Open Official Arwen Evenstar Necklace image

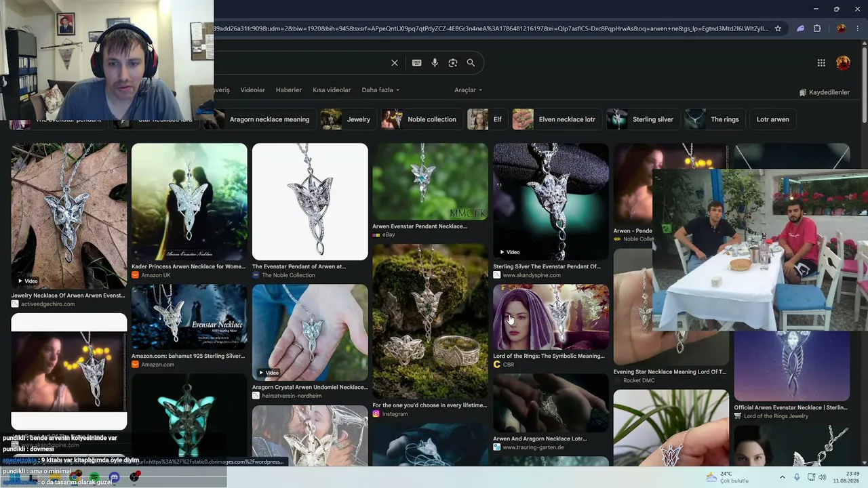coord(791,367)
